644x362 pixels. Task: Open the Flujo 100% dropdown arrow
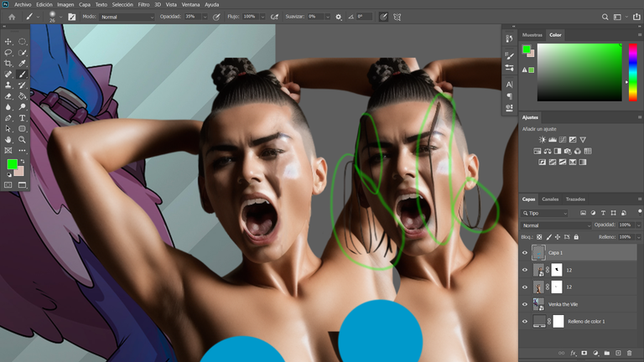tap(262, 17)
